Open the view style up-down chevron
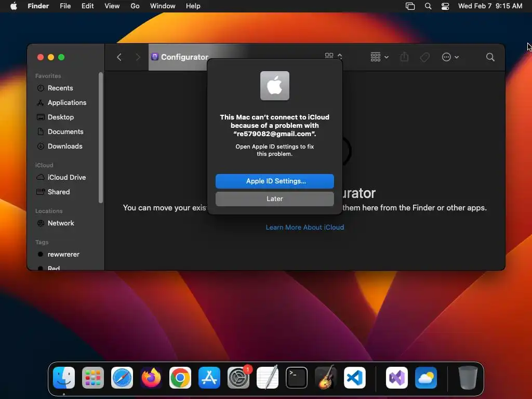This screenshot has width=532, height=399. [340, 56]
